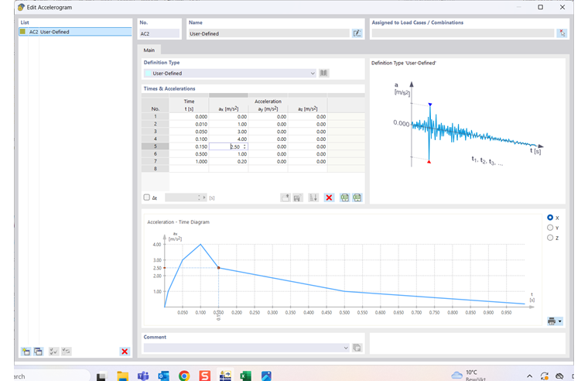Click the invert selection list icon

coord(67,352)
